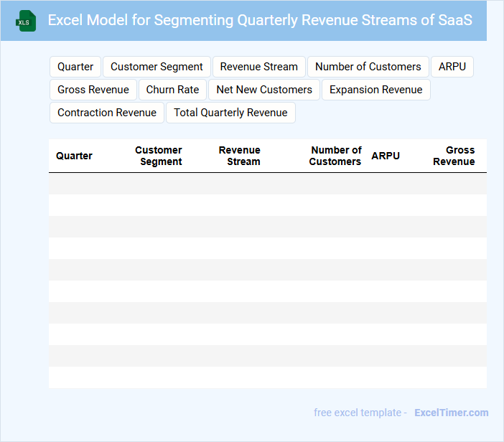504x442 pixels.
Task: Choose the Revenue Stream tag
Action: pos(258,67)
